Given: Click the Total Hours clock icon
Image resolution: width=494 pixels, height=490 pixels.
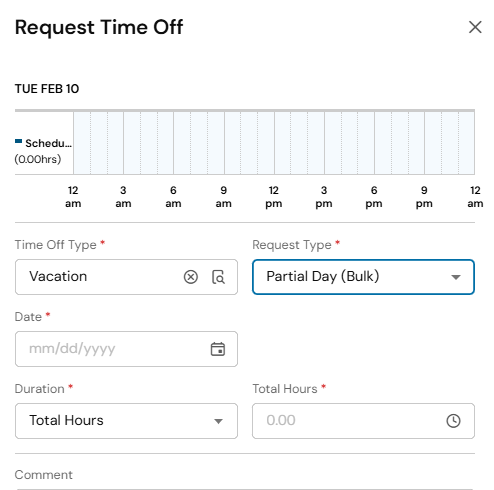Looking at the screenshot, I should 453,421.
